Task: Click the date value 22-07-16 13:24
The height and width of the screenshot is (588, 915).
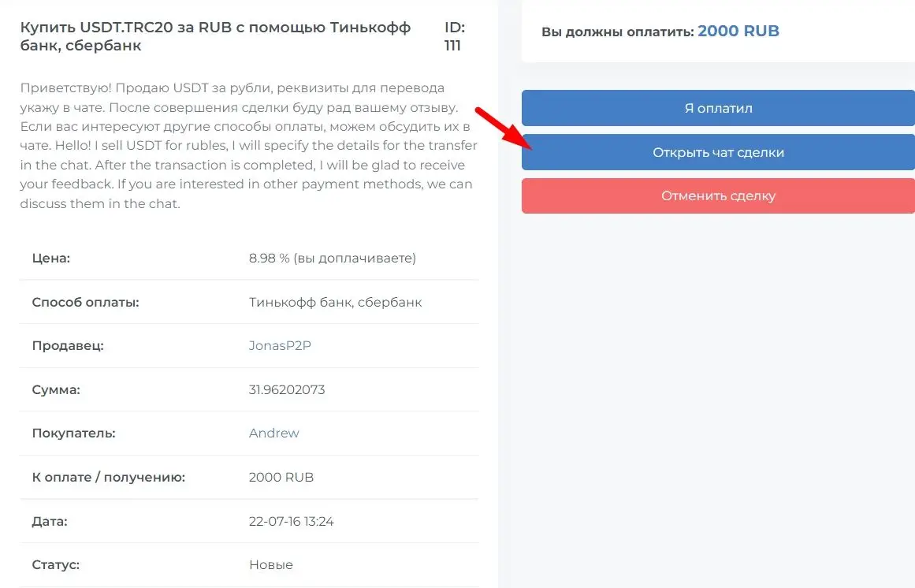Action: point(291,521)
